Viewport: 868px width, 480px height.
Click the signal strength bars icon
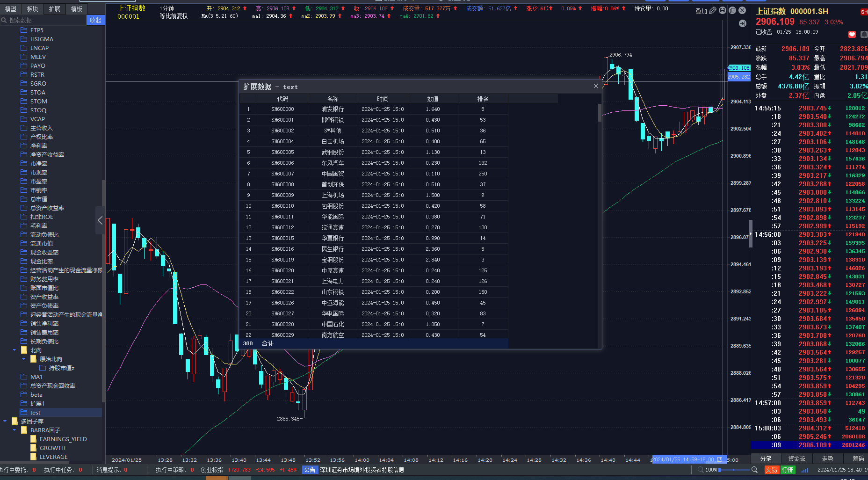(x=805, y=470)
